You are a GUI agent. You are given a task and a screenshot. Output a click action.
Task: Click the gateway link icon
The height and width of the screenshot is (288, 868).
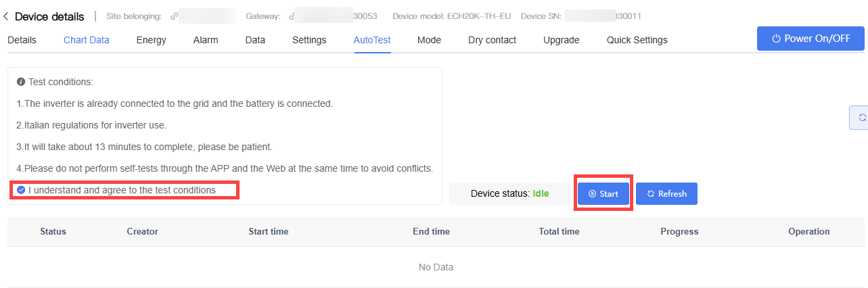[x=292, y=16]
